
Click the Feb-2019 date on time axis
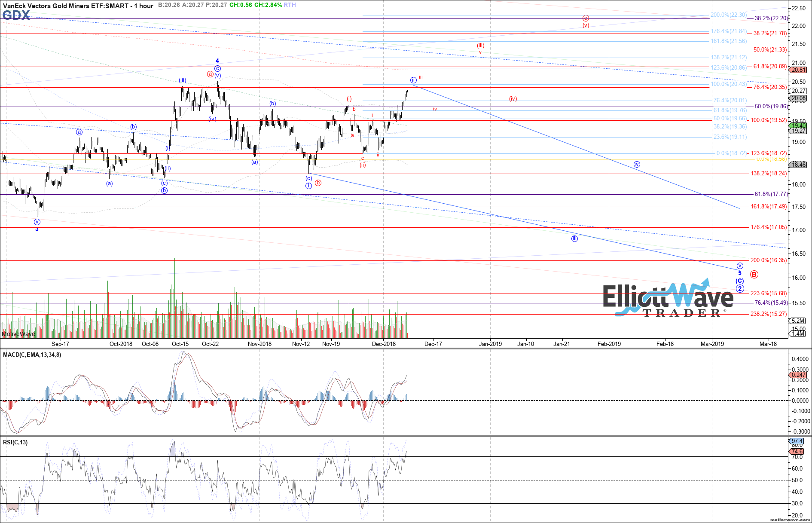tap(609, 344)
